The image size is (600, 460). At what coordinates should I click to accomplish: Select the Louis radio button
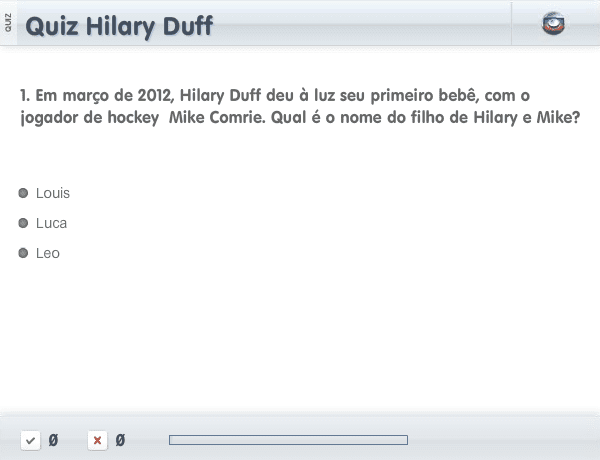(23, 193)
